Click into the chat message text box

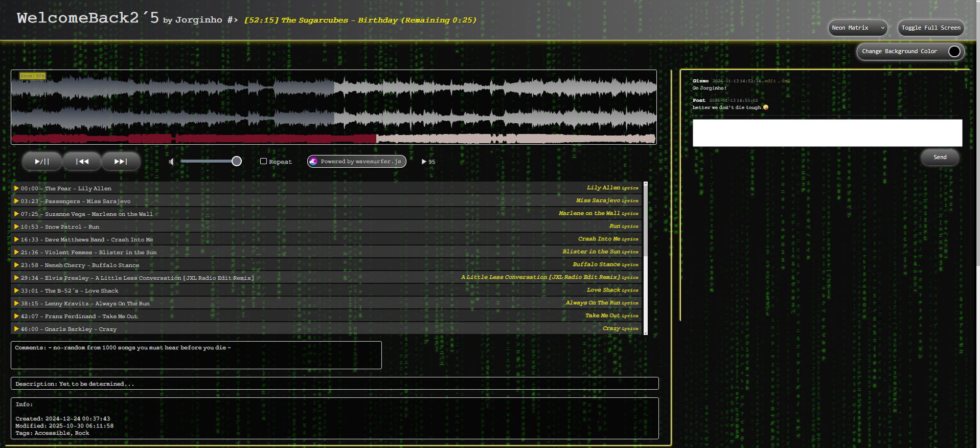tap(827, 133)
